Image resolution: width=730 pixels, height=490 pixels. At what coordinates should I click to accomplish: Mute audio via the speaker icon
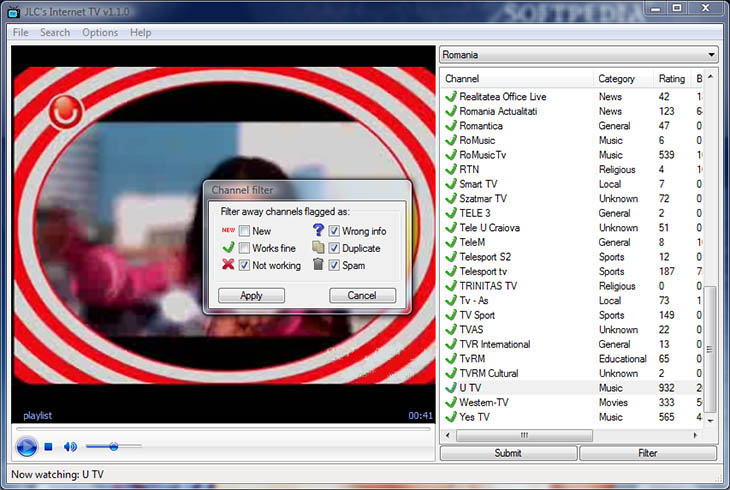coord(70,447)
